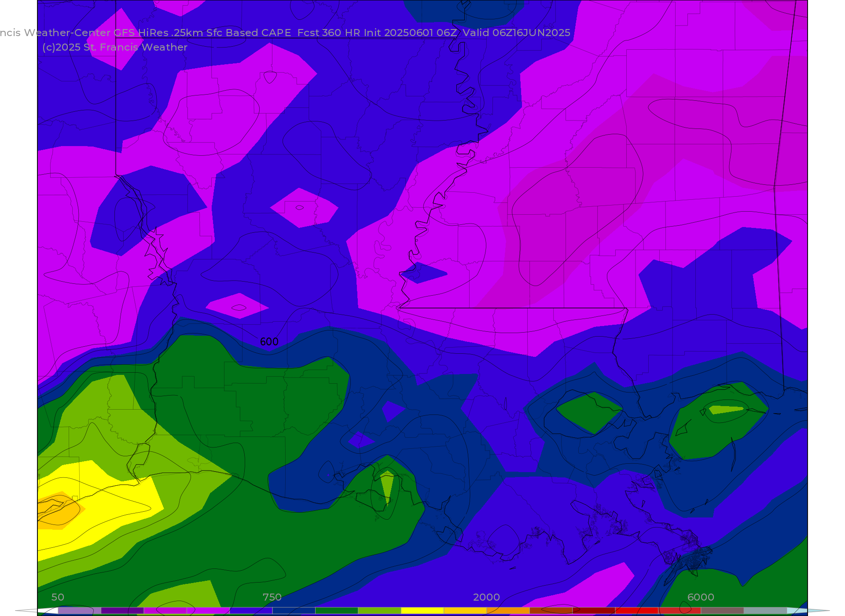Click the yellow swatch on the color bar
Viewport: 845px width, 616px height.
click(422, 611)
